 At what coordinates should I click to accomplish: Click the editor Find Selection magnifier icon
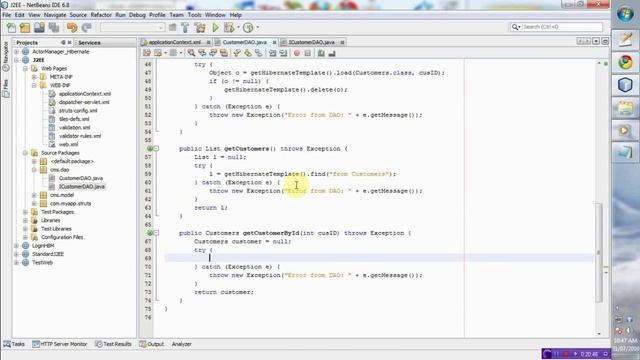point(191,53)
